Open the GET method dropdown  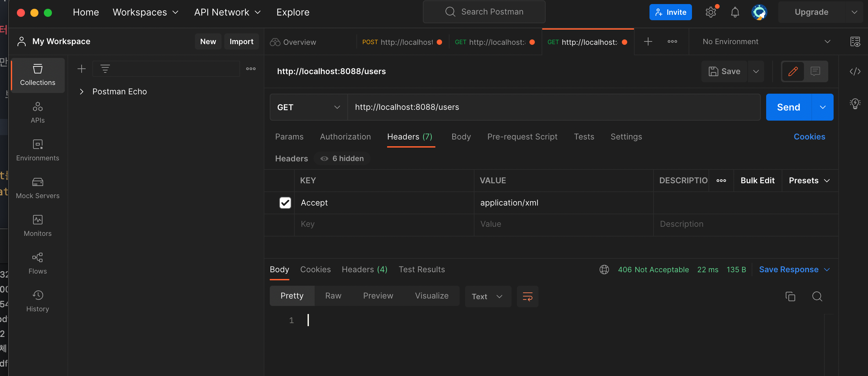tap(309, 107)
